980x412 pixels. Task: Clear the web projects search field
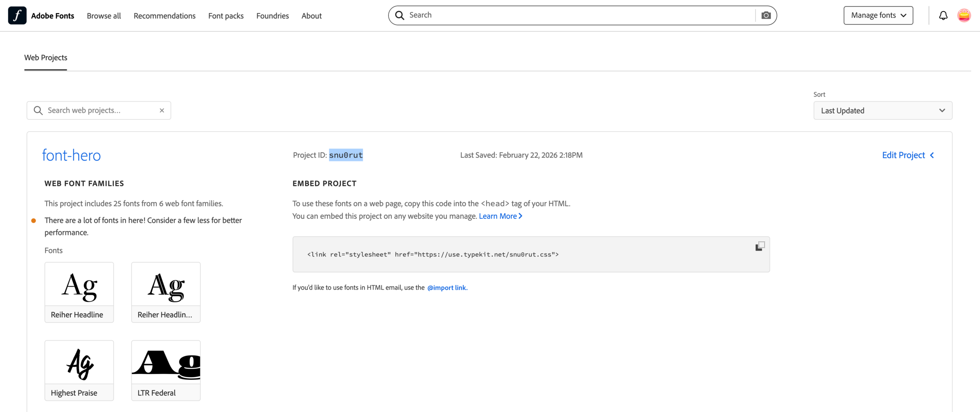162,110
